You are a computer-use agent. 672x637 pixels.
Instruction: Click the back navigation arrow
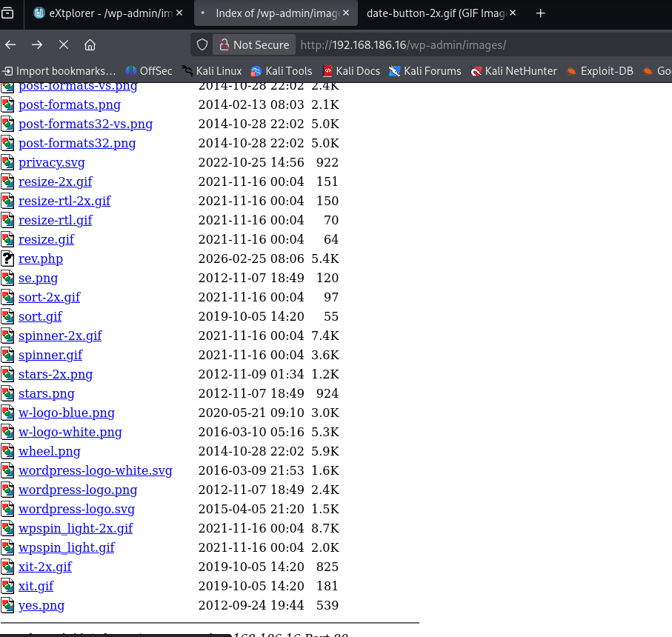[10, 44]
